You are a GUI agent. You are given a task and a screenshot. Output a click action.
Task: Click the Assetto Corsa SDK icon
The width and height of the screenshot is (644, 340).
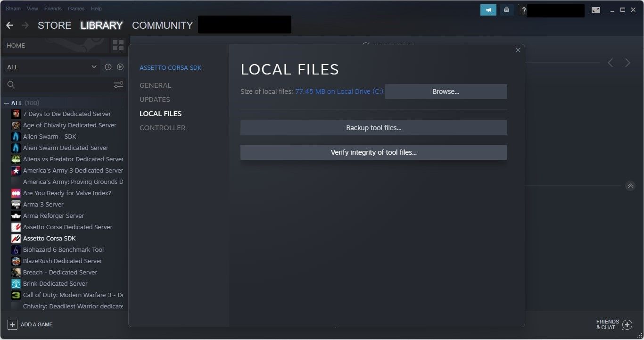click(16, 238)
